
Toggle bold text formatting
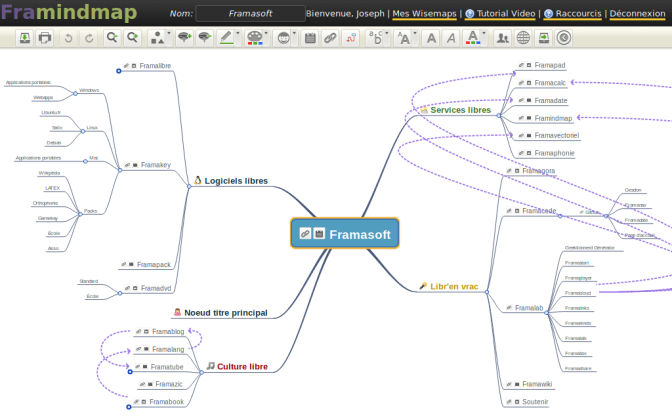click(430, 38)
